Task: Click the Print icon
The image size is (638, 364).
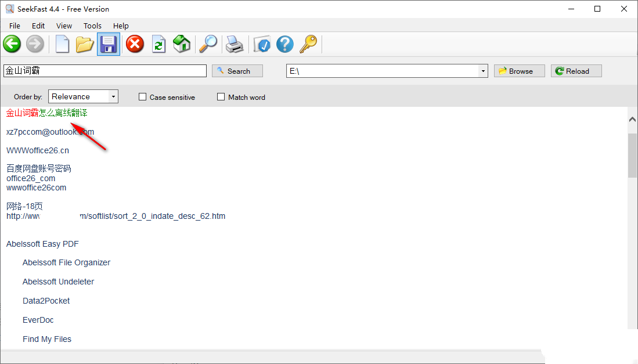Action: [x=235, y=44]
